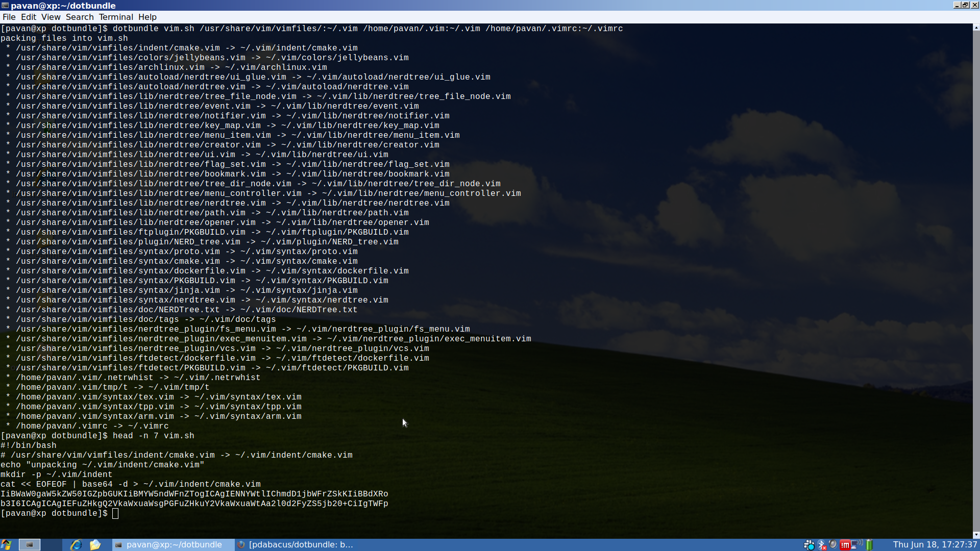Launch Internet Explorer from the taskbar

pos(76,545)
